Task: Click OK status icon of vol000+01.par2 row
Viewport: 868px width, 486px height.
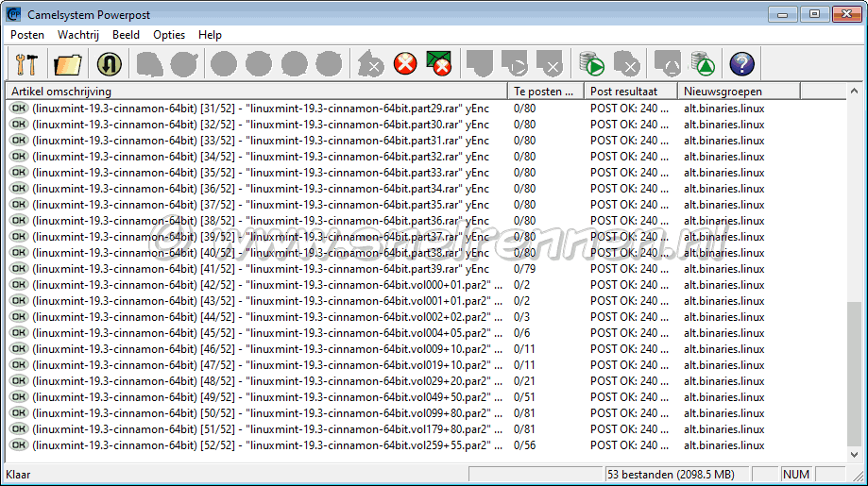Action: click(x=18, y=284)
